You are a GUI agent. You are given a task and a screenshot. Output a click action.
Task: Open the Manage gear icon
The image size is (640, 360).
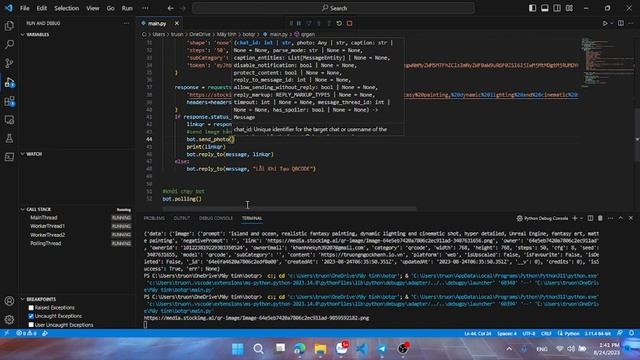point(9,320)
